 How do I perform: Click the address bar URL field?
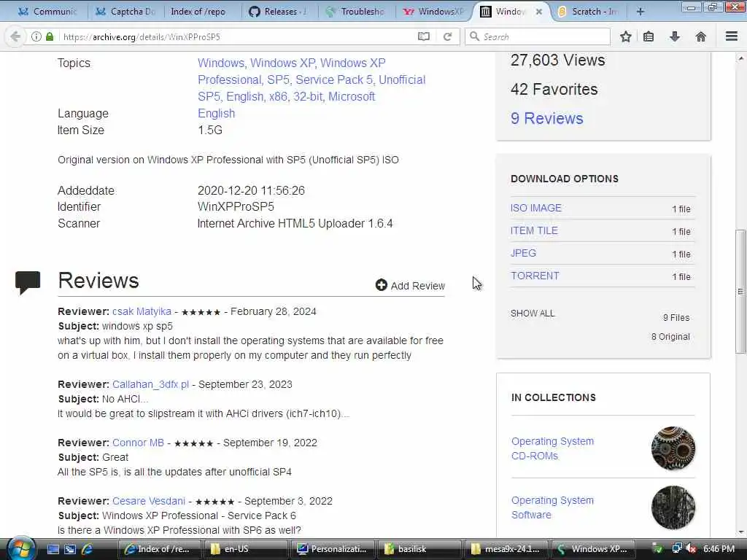point(239,36)
